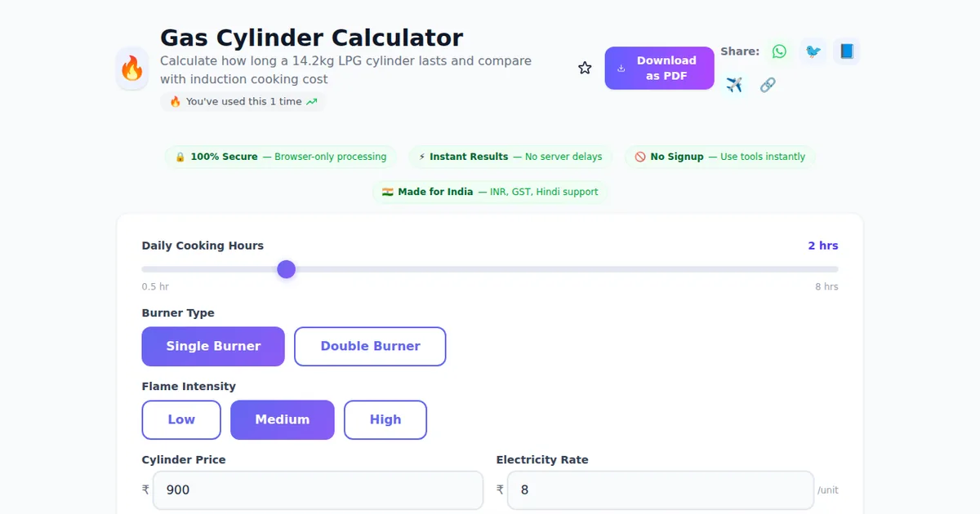The image size is (980, 514).
Task: Share using the blue book Facebook icon
Action: [847, 51]
